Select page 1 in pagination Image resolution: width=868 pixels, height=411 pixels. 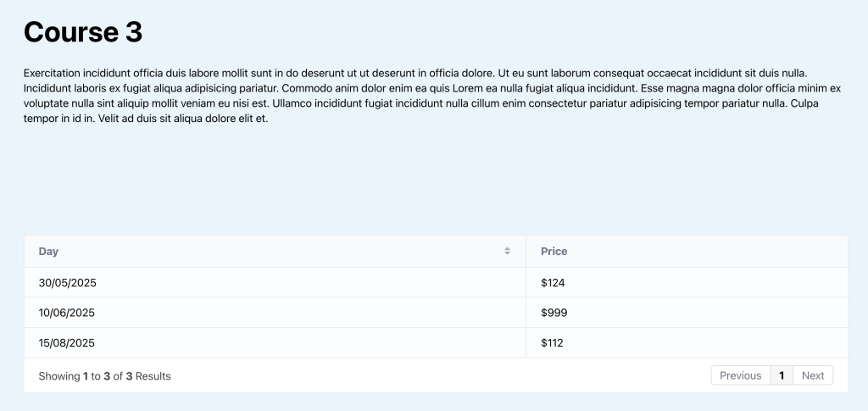point(782,375)
